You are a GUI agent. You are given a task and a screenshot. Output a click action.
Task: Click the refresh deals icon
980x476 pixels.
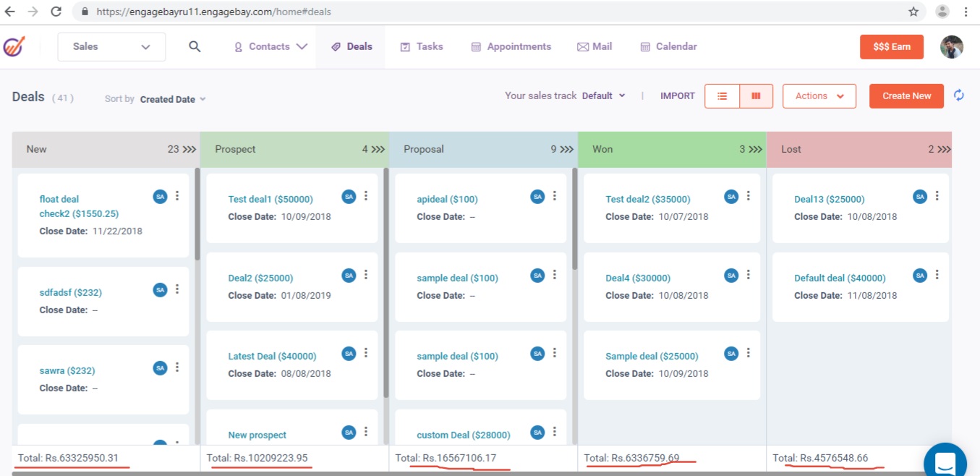(x=959, y=95)
